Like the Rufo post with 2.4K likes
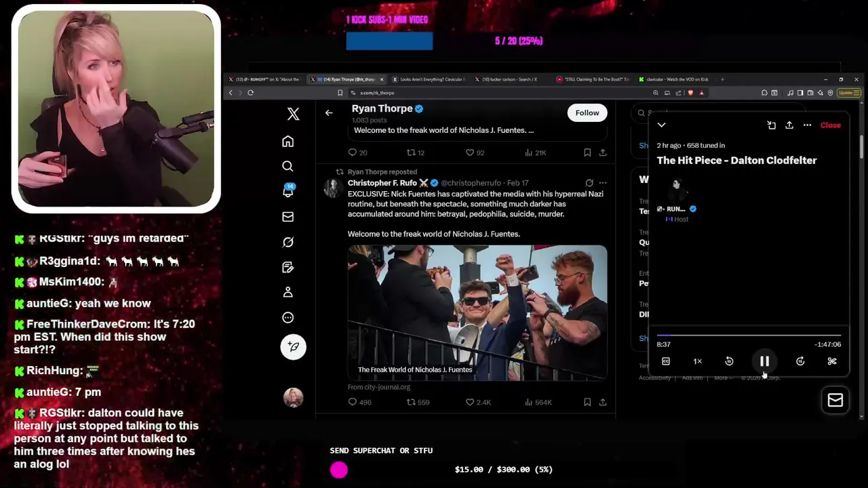868x488 pixels. [477, 402]
